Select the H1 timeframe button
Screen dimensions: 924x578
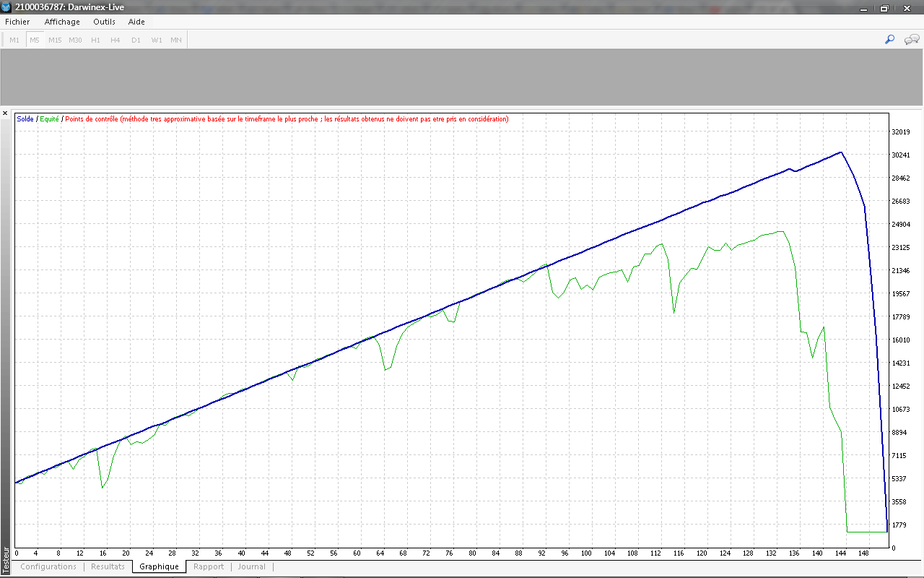point(95,40)
